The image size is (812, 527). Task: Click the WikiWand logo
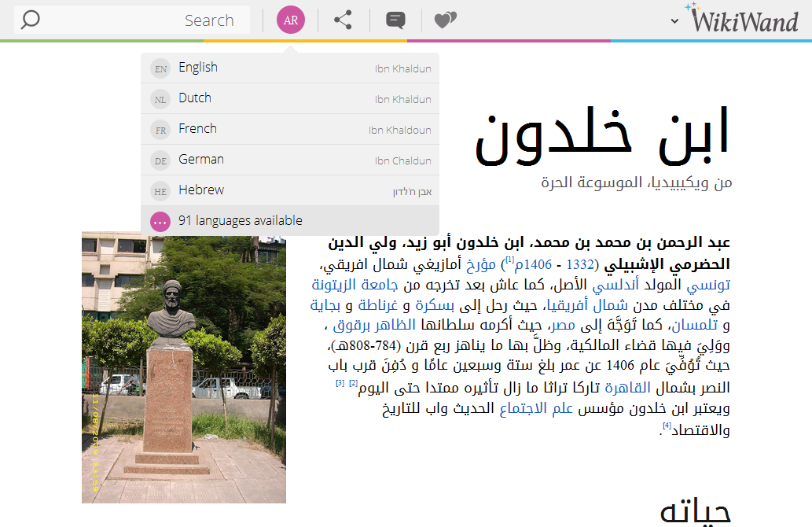point(744,20)
